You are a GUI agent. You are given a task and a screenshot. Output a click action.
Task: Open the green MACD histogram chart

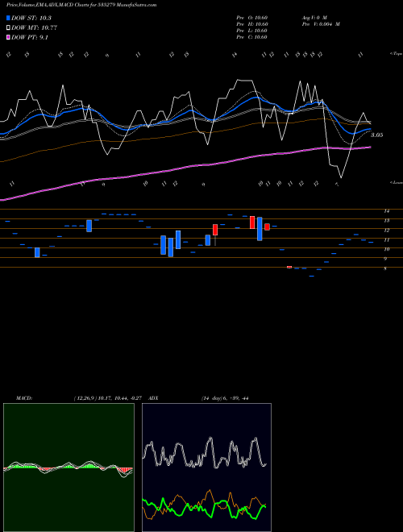[x=69, y=468]
